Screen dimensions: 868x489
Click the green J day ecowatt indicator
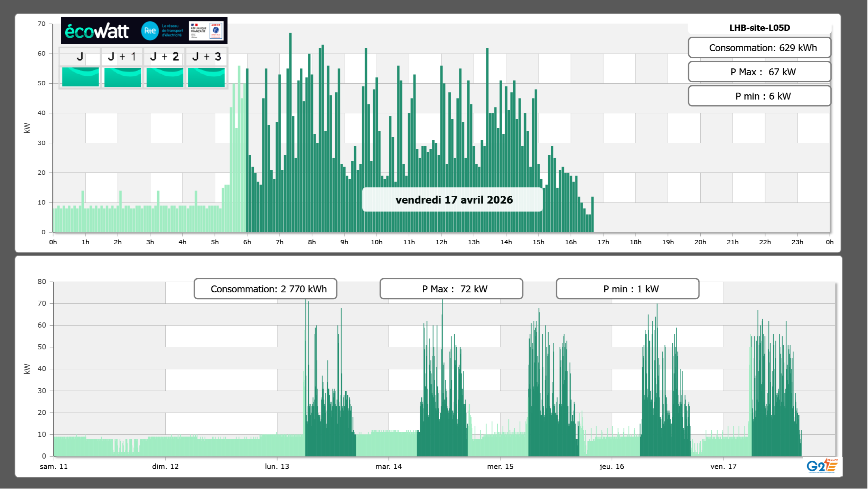click(x=80, y=77)
